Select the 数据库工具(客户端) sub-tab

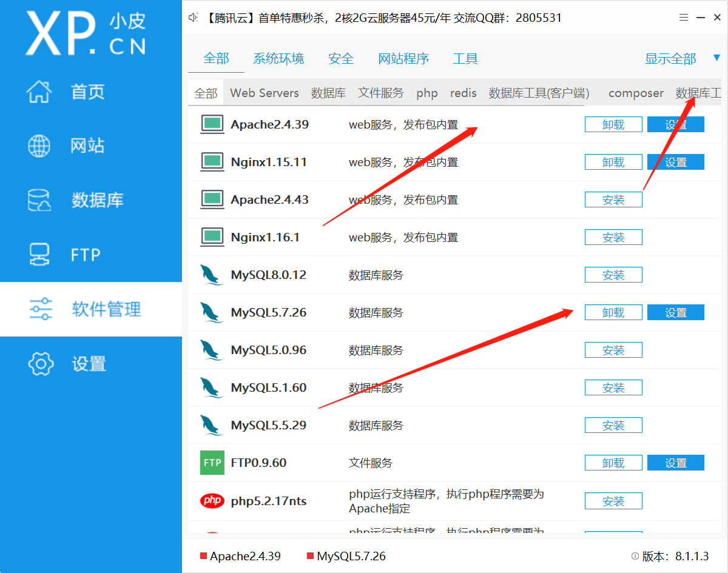539,93
